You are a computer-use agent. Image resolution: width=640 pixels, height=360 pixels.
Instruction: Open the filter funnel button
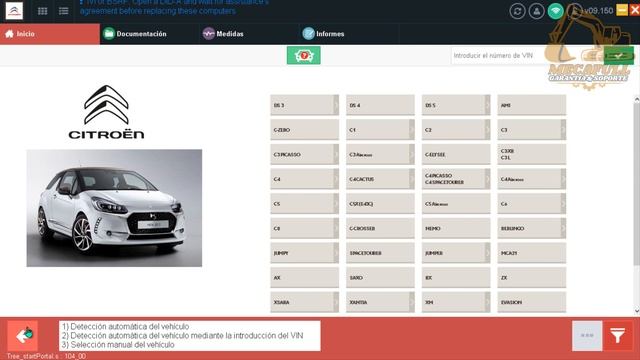pos(618,336)
